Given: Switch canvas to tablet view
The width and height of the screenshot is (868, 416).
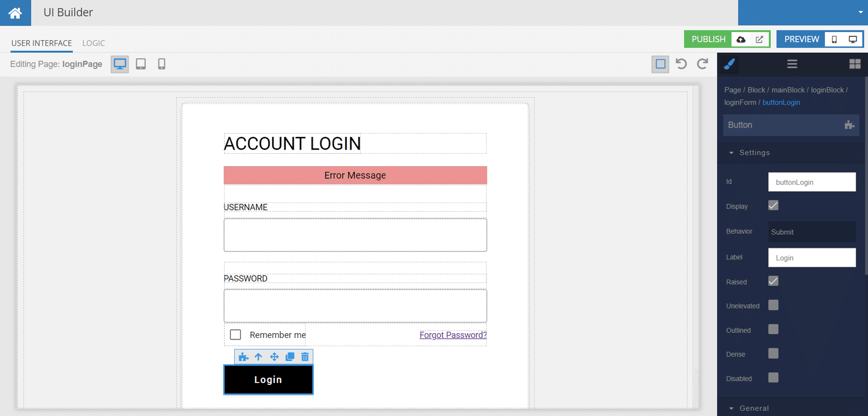Looking at the screenshot, I should coord(141,64).
